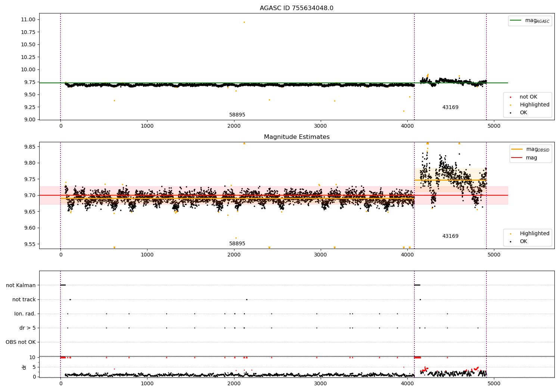560x392 pixels.
Task: Click the 10.75 y-axis tick label
Action: [28, 32]
